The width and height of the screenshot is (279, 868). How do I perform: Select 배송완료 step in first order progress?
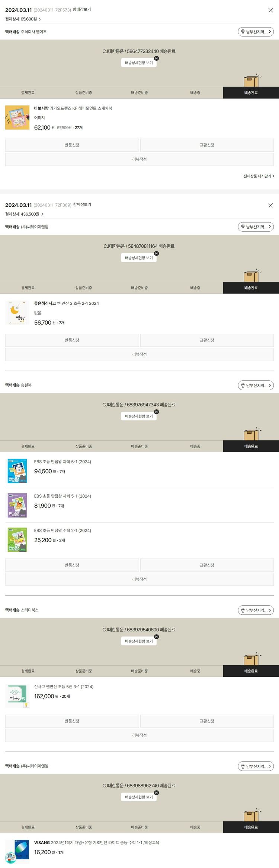point(251,93)
